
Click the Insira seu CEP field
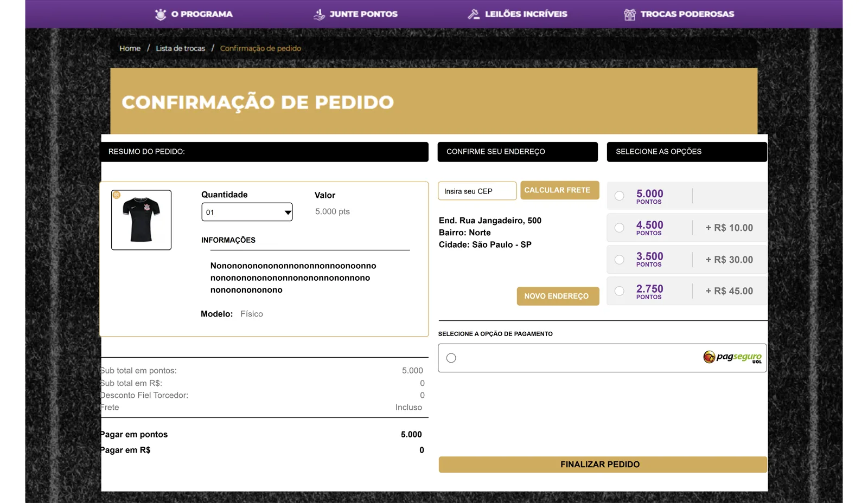point(477,191)
